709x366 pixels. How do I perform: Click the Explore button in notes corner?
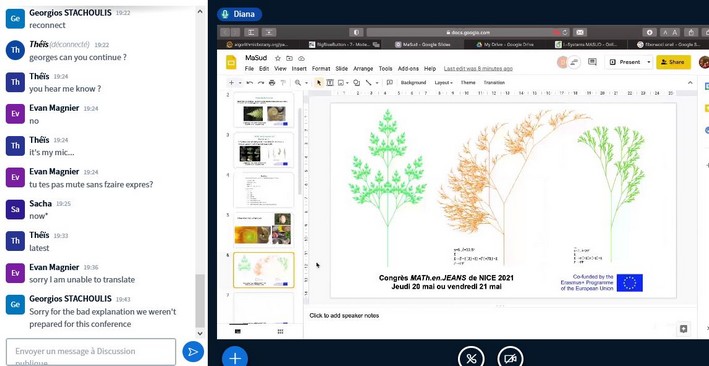[683, 329]
